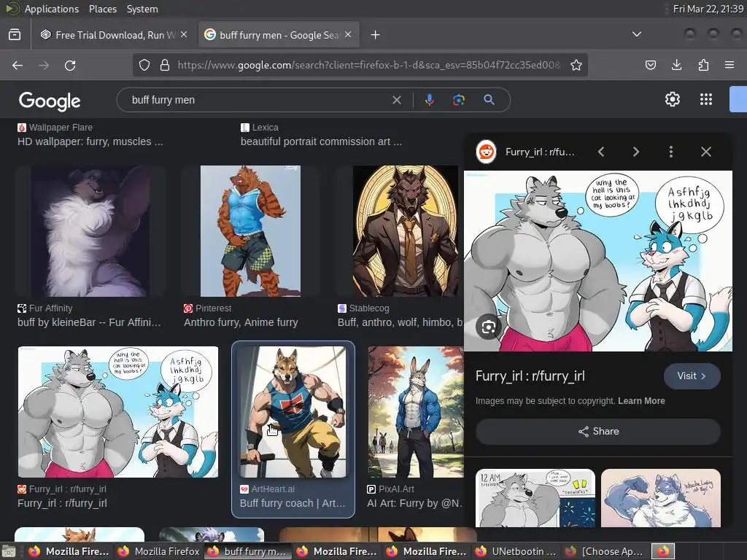Switch to buff furry m... taskbar window
747x560 pixels.
248,551
